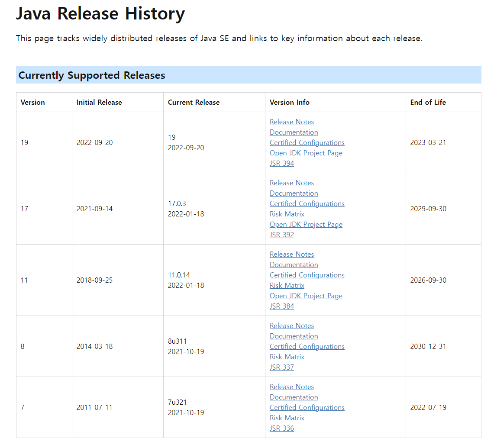
Task: Open the Open JDK Project Page for version 17
Action: pos(306,225)
